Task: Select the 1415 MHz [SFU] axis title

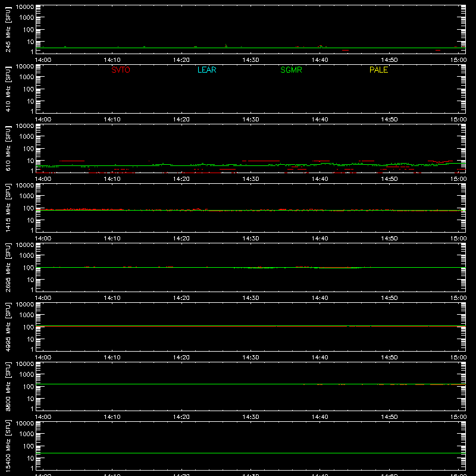Action: [8, 208]
